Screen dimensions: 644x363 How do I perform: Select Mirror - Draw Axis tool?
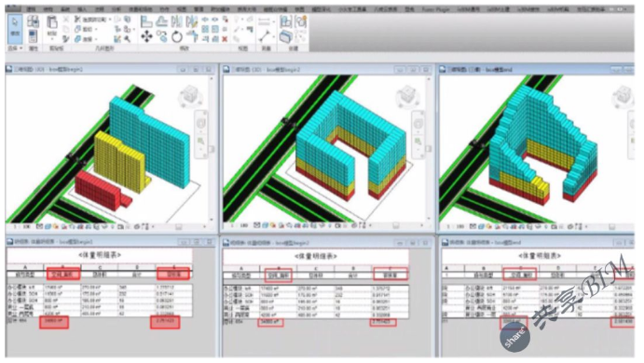191,20
